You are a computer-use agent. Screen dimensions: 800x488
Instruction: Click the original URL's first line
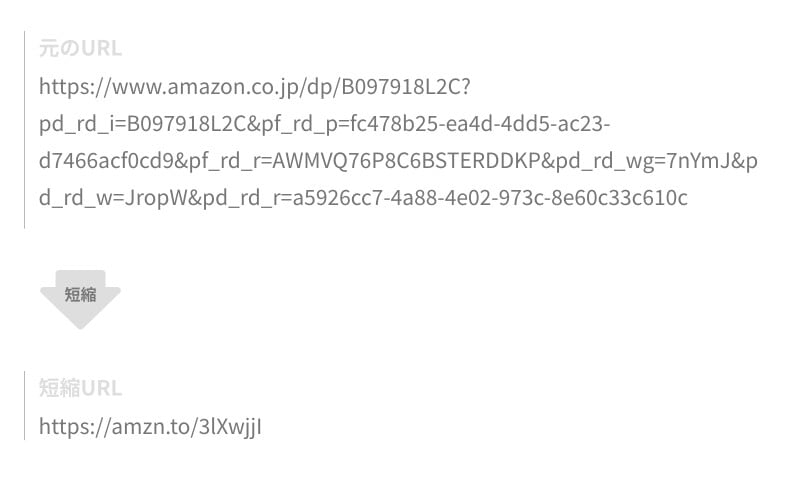point(254,87)
